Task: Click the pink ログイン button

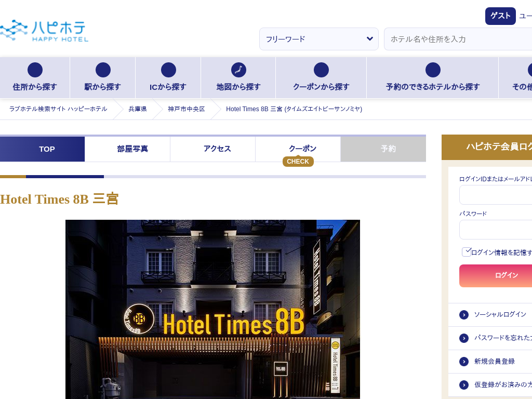Action: coord(496,276)
